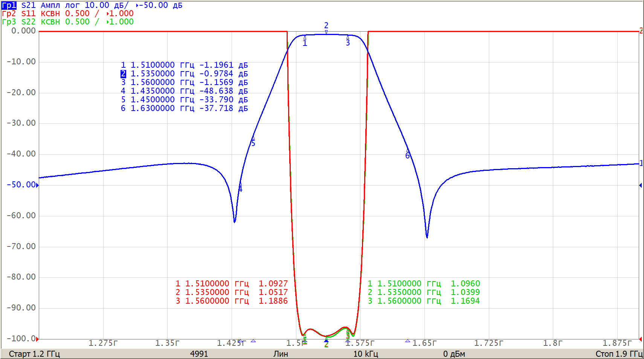Activate the Гр1 trace label
The image size is (644, 359).
pyautogui.click(x=9, y=5)
